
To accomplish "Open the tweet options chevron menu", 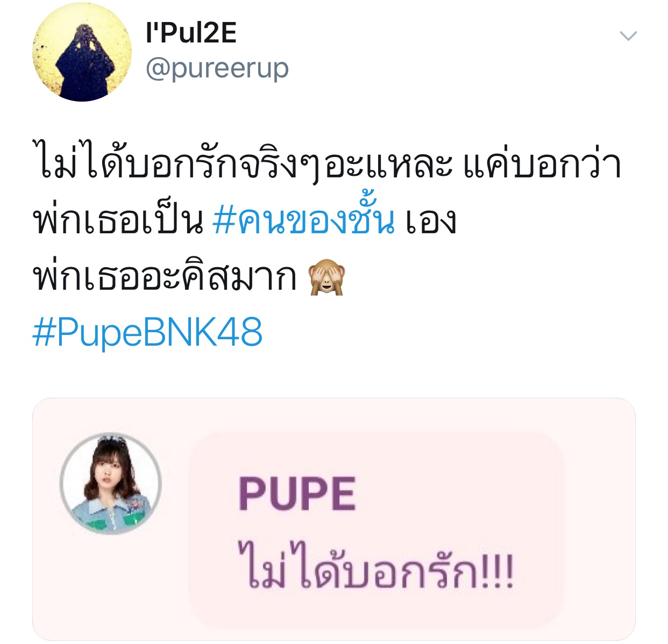I will [628, 36].
